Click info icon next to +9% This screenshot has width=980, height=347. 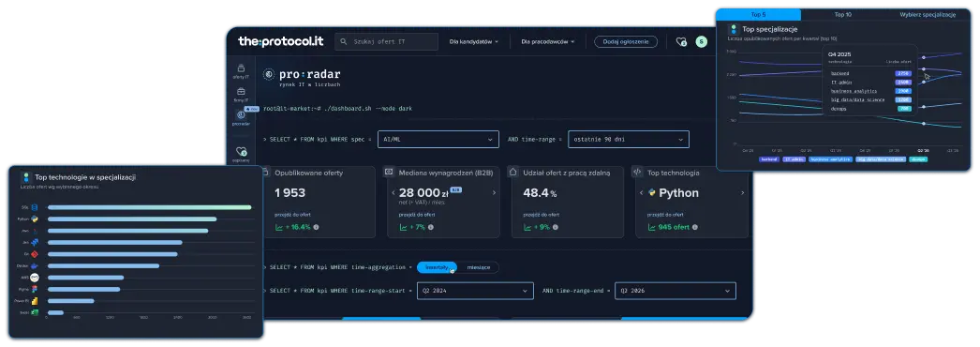point(556,227)
